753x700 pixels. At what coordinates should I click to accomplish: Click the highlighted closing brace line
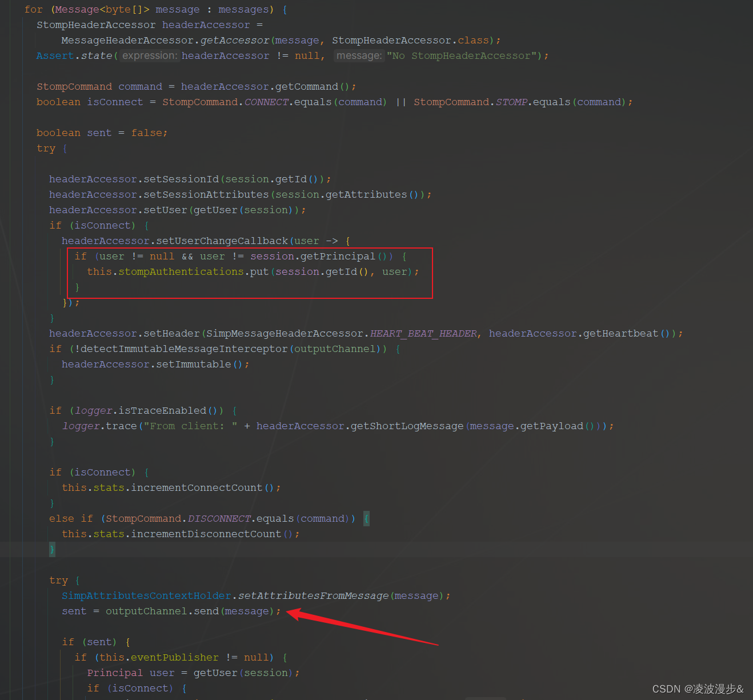click(x=51, y=549)
